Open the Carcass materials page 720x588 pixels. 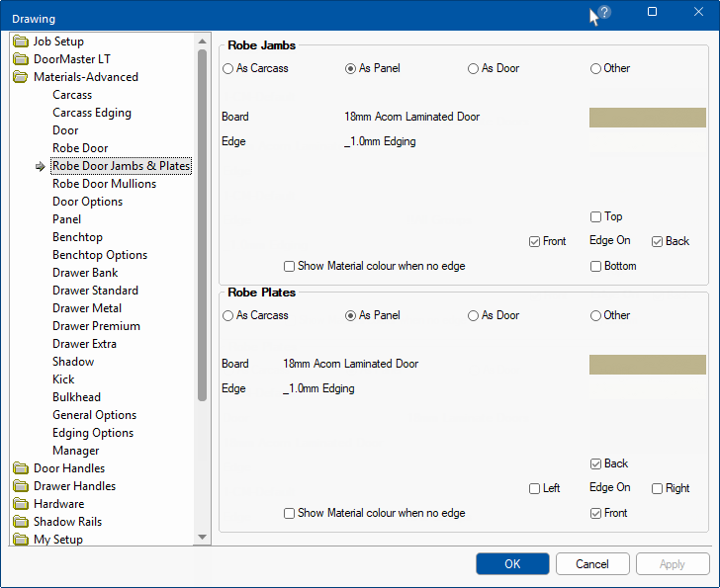coord(72,95)
